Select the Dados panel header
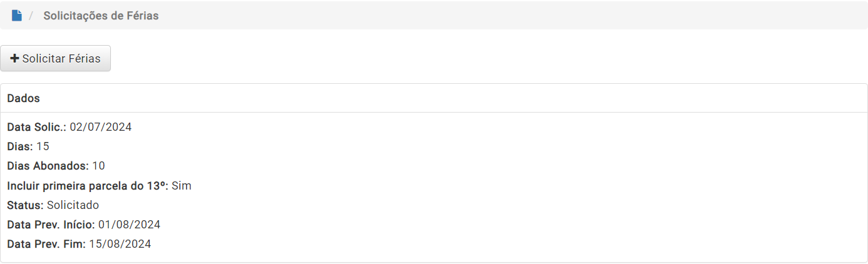This screenshot has height=264, width=868. [x=433, y=98]
